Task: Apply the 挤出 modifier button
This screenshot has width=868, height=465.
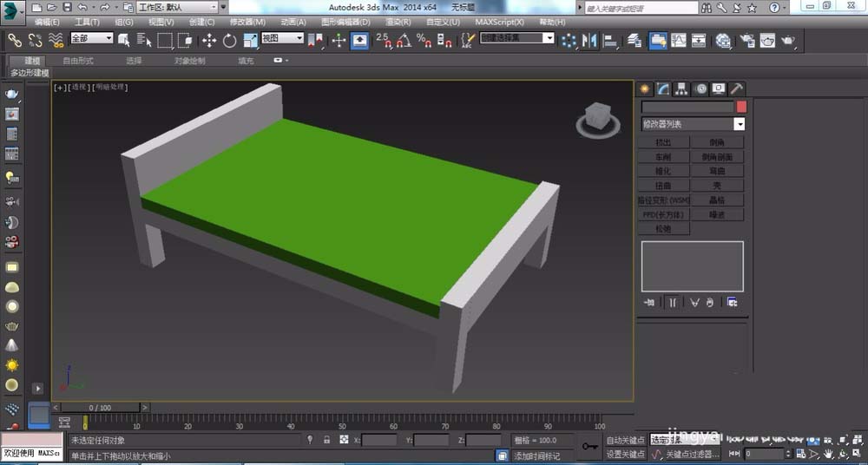Action: click(664, 142)
